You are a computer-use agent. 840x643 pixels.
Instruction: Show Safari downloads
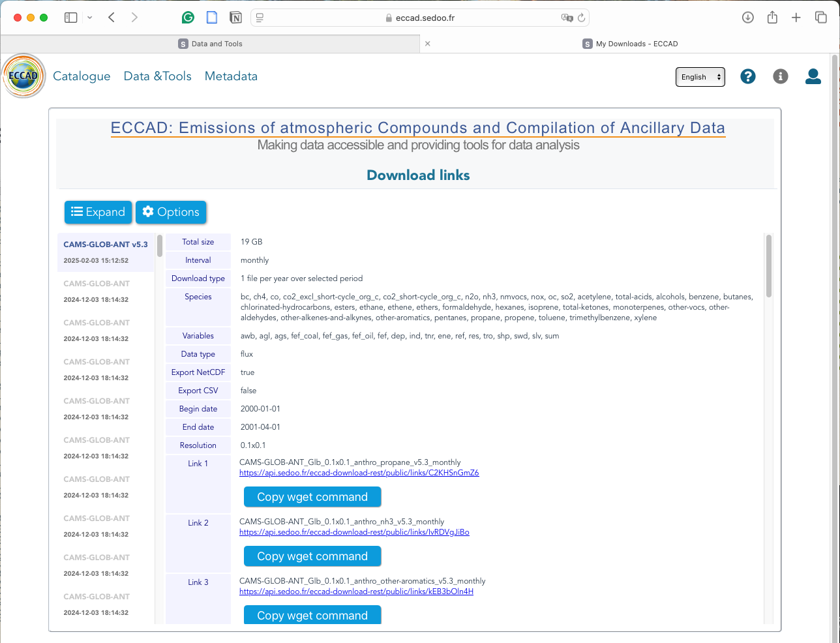point(748,18)
